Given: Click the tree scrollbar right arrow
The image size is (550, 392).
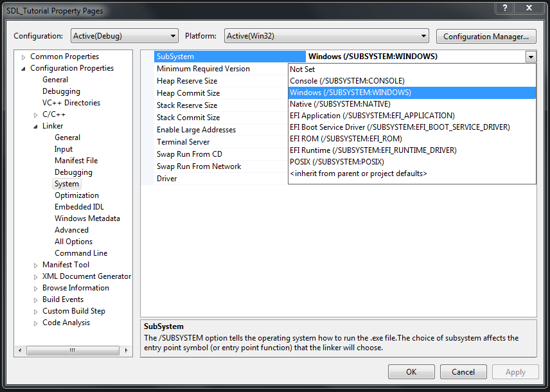Looking at the screenshot, I should click(127, 350).
